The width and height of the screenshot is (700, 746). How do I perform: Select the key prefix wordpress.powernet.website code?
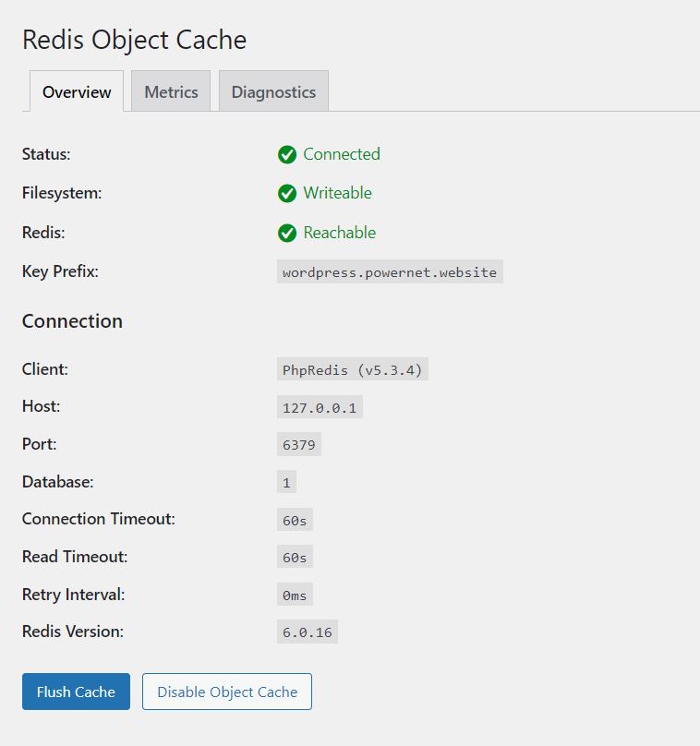pos(390,271)
